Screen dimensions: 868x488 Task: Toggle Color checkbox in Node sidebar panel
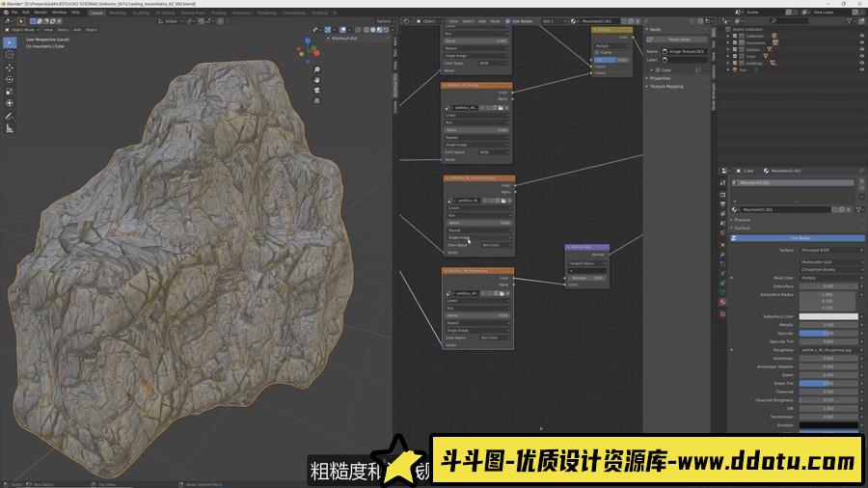coord(658,70)
